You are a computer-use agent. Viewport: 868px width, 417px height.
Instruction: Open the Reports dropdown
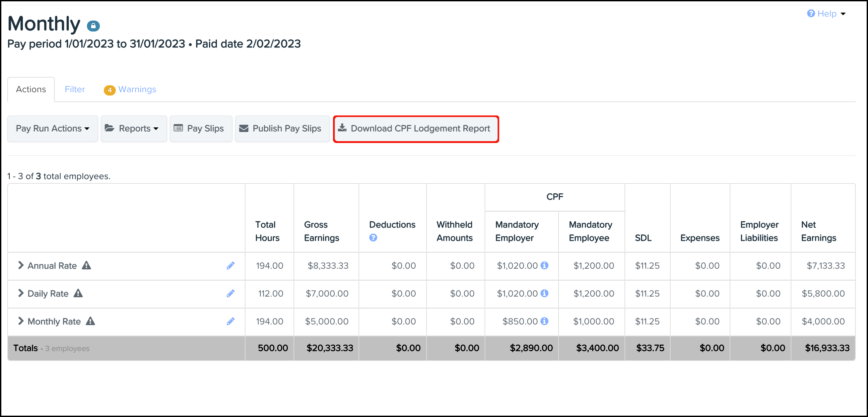click(133, 128)
